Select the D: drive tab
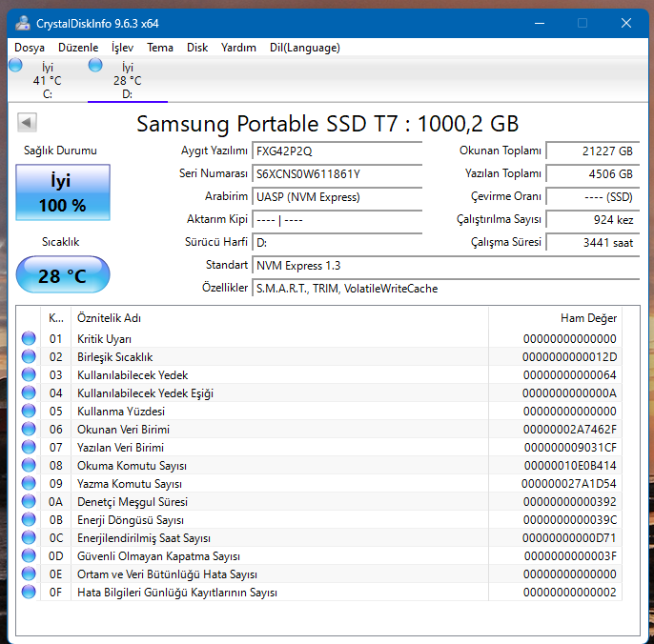The height and width of the screenshot is (644, 654). [x=127, y=80]
